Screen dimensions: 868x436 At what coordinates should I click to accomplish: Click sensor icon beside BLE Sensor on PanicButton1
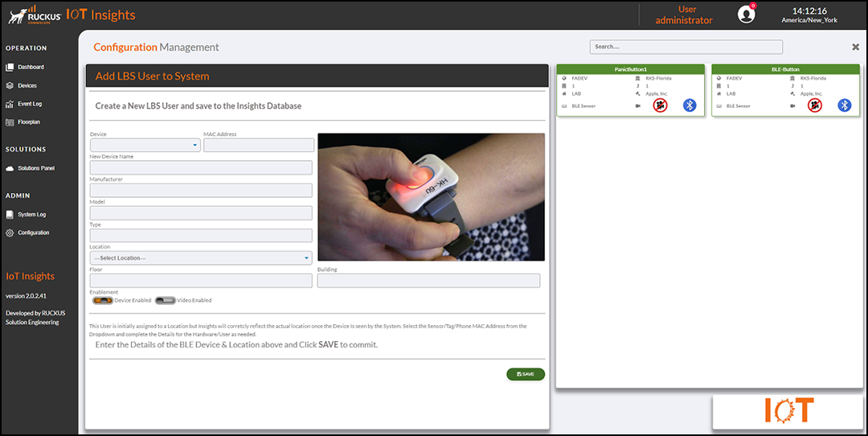(564, 106)
